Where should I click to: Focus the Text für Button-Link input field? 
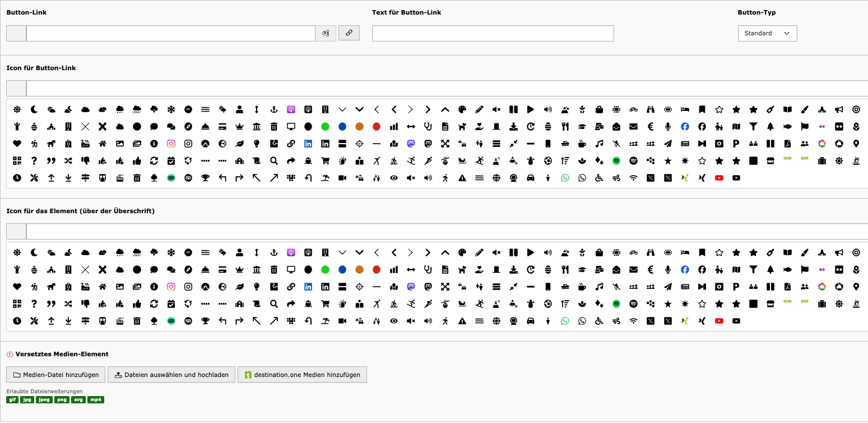tap(493, 34)
